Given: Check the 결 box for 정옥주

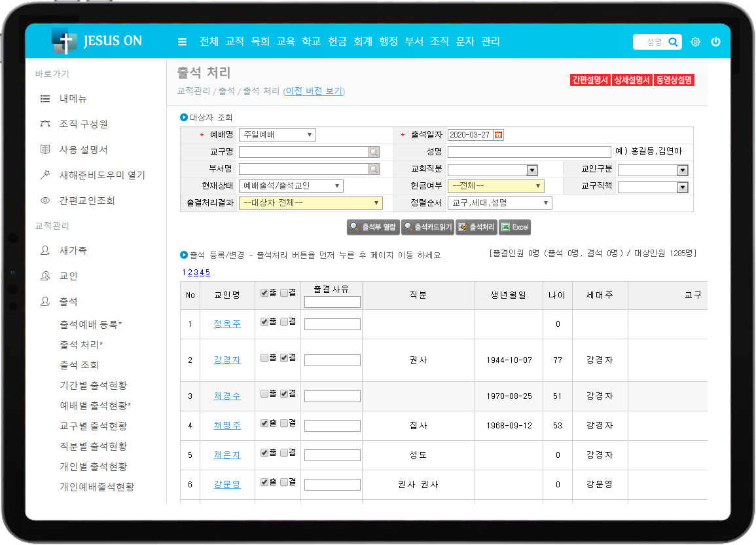Looking at the screenshot, I should 284,322.
